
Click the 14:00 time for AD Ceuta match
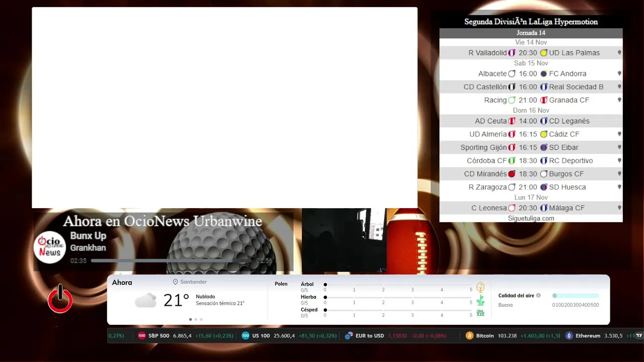click(x=528, y=121)
